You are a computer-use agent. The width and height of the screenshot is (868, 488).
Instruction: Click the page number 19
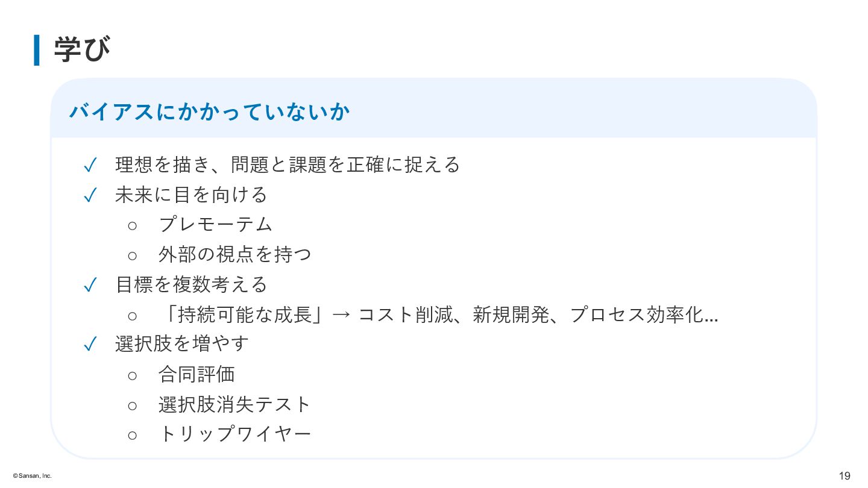(844, 475)
